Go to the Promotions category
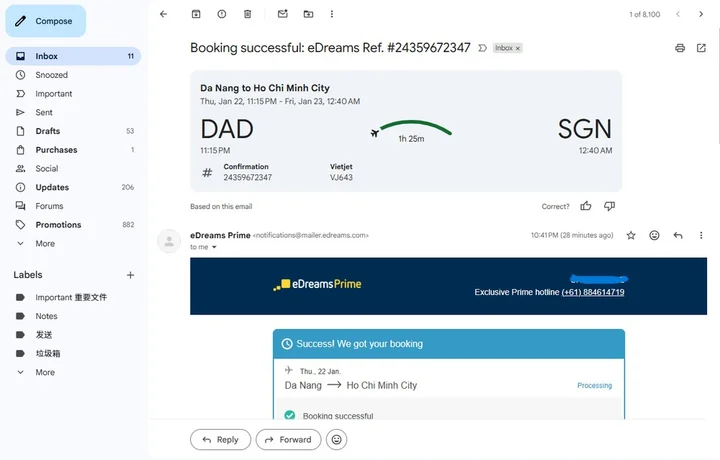Viewport: 720px width, 460px height. (x=58, y=225)
